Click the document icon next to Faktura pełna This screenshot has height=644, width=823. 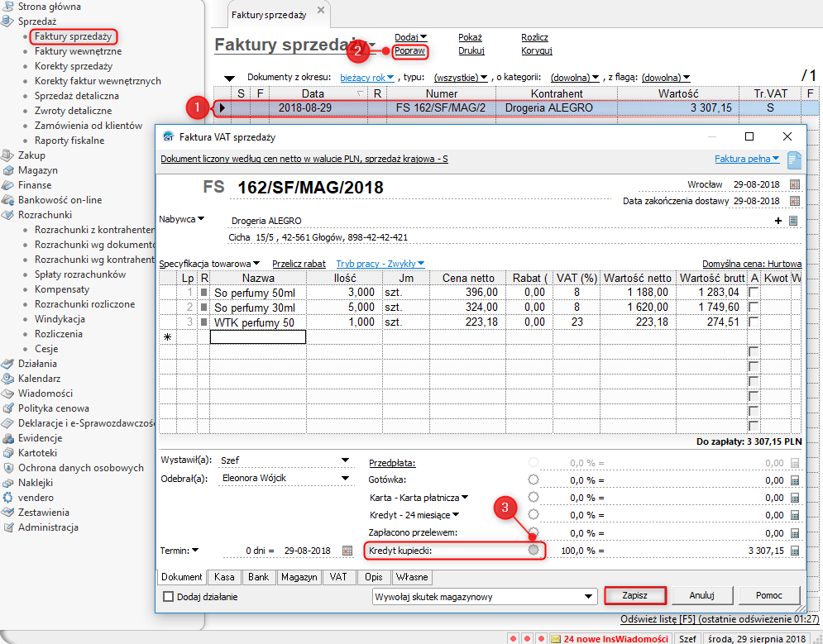[x=794, y=160]
